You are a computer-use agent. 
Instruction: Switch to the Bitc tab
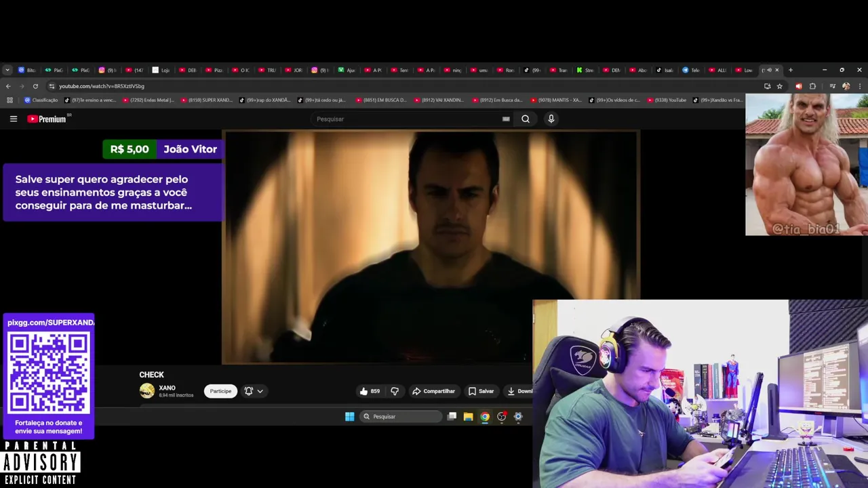pos(27,70)
